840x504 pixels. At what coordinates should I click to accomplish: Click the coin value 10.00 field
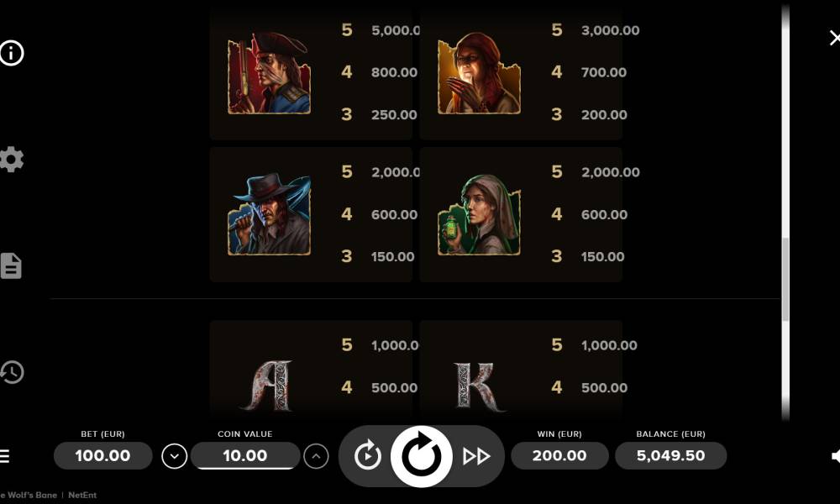click(x=245, y=456)
